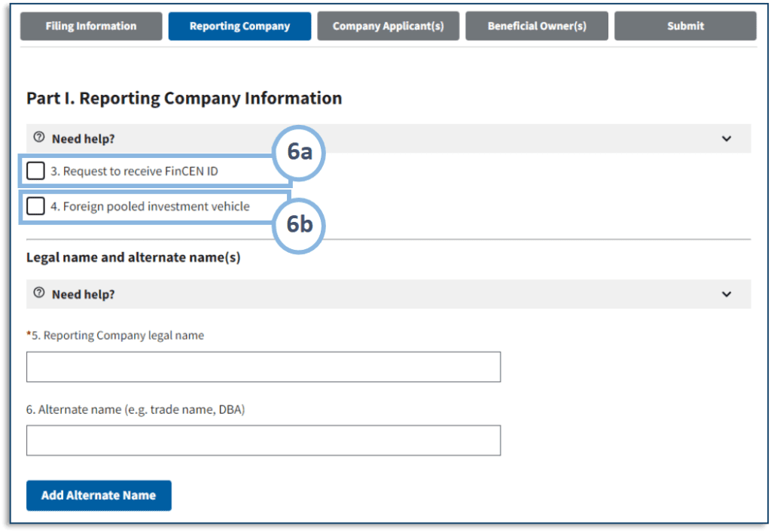771x532 pixels.
Task: Click the '4. Foreign pooled investment vehicle' label
Action: click(150, 206)
